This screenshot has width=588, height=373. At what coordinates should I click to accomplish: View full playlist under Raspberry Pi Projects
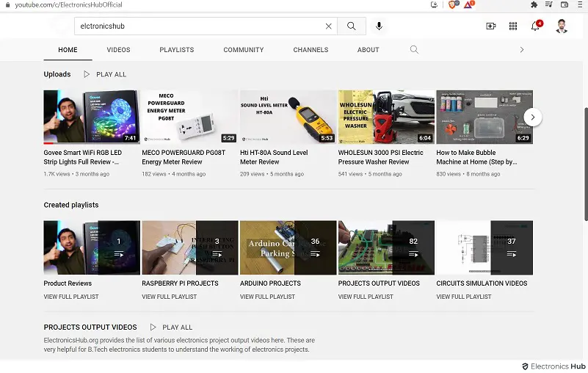(169, 297)
